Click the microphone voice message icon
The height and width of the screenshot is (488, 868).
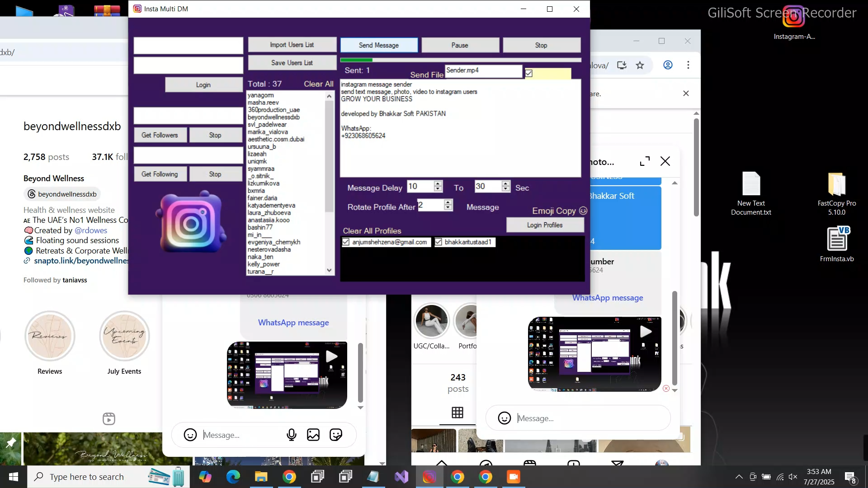(292, 435)
